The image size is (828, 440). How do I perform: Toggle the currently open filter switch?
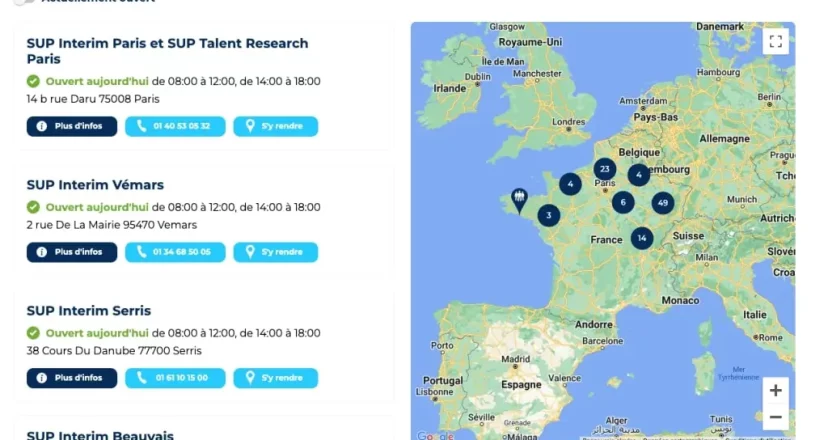(24, 2)
